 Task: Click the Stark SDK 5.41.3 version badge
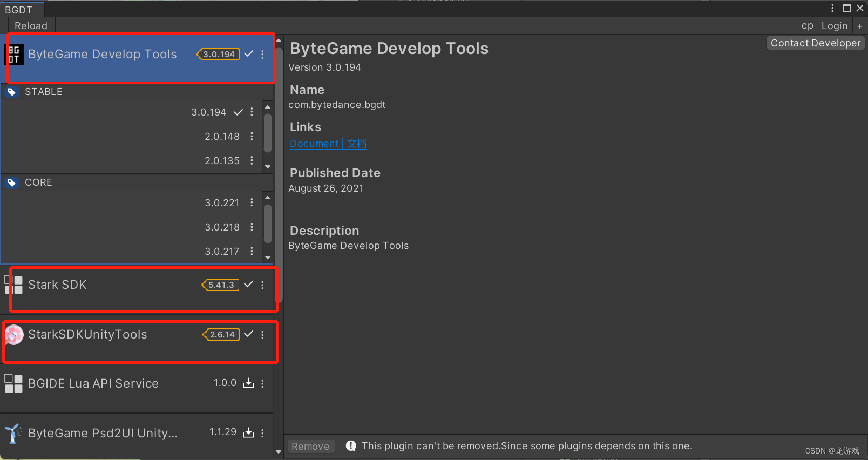coord(220,285)
